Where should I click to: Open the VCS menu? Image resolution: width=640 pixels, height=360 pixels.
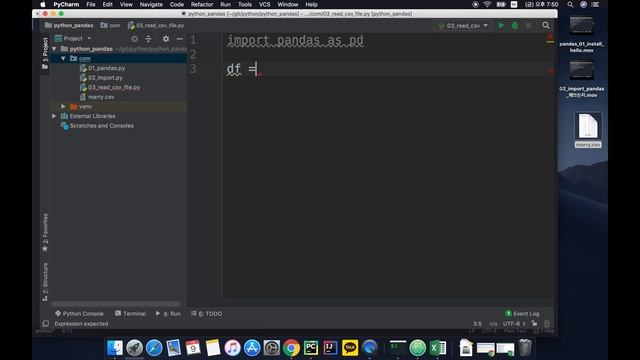[x=264, y=4]
